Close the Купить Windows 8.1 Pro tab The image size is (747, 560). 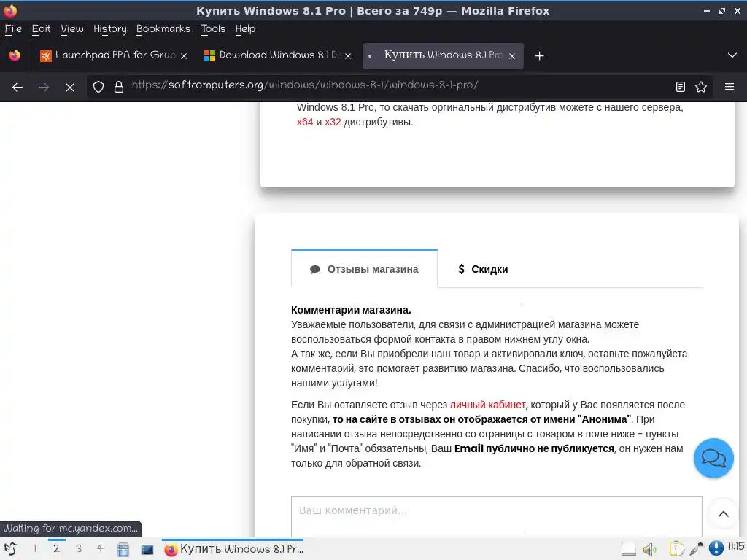click(512, 56)
